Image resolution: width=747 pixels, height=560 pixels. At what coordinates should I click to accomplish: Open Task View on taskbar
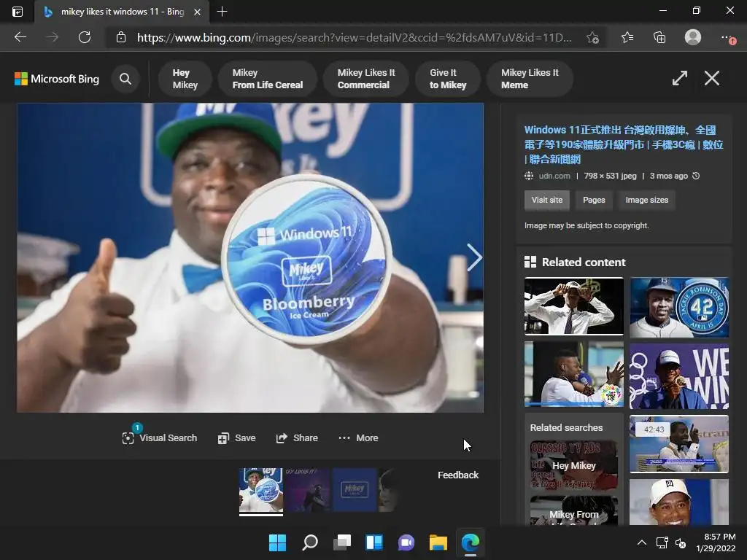342,542
